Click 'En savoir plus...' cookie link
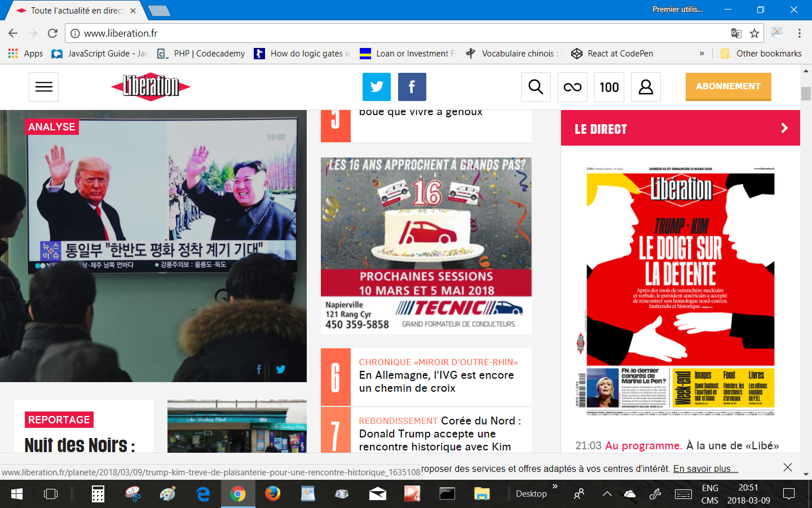Viewport: 812px width, 508px height. (x=705, y=468)
